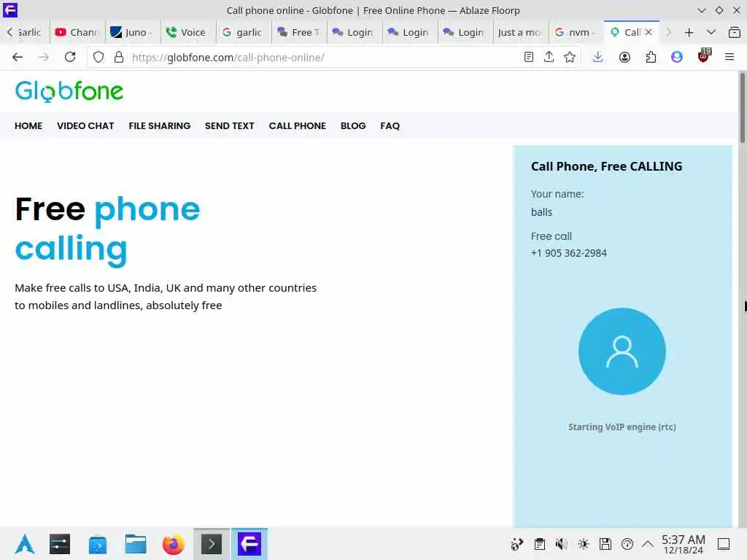
Task: Click the share page icon
Action: click(x=549, y=57)
